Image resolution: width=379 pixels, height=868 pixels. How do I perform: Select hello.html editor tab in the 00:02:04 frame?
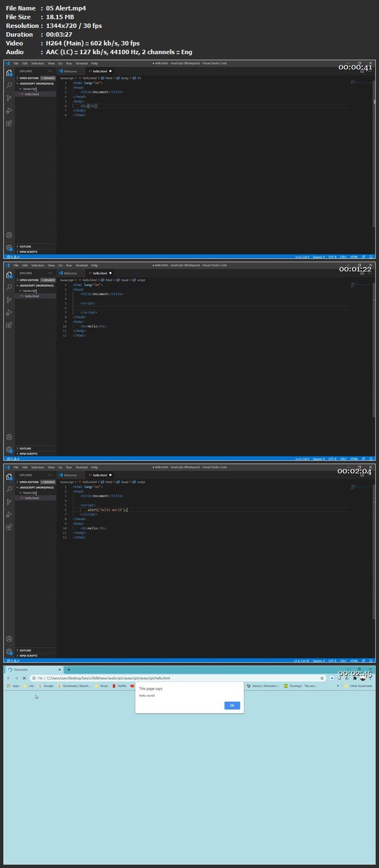tap(100, 475)
